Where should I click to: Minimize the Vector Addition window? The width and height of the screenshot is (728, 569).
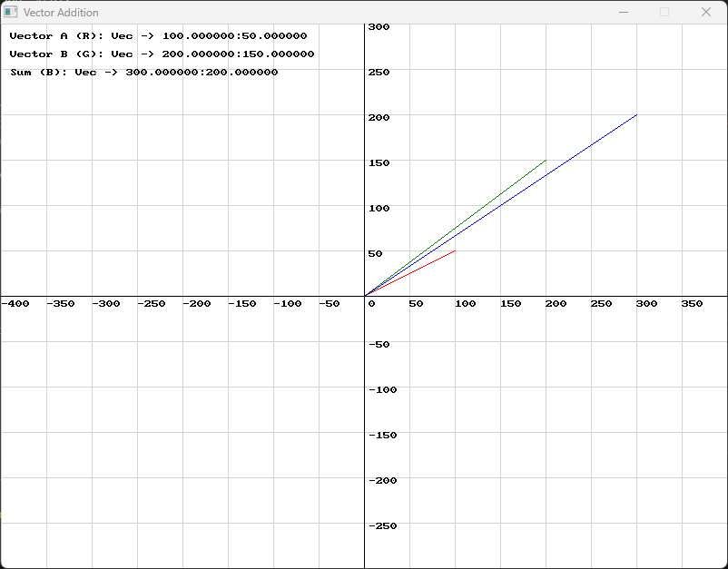(x=625, y=13)
